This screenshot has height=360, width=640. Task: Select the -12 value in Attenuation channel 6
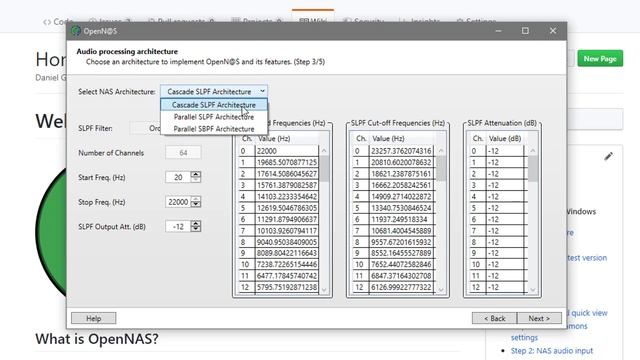tap(505, 219)
